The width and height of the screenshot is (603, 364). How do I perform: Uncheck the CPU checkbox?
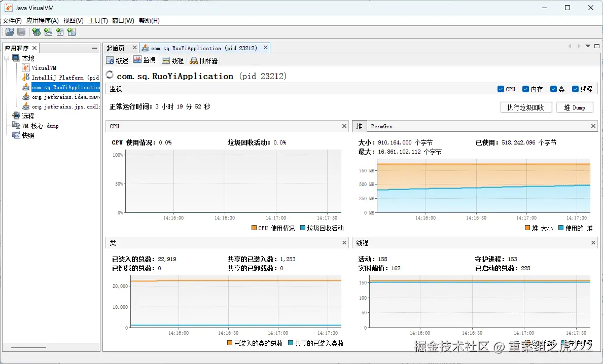(501, 89)
